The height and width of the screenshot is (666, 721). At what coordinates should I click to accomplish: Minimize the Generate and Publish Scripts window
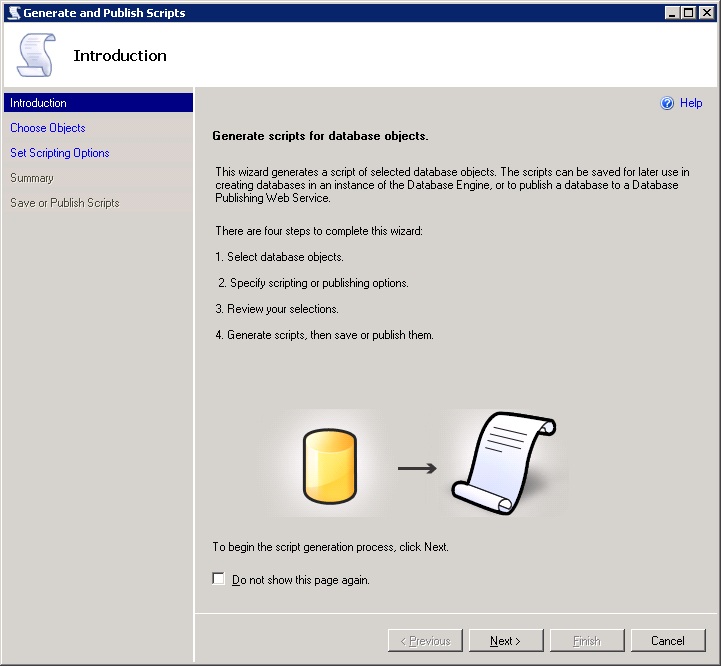click(672, 13)
